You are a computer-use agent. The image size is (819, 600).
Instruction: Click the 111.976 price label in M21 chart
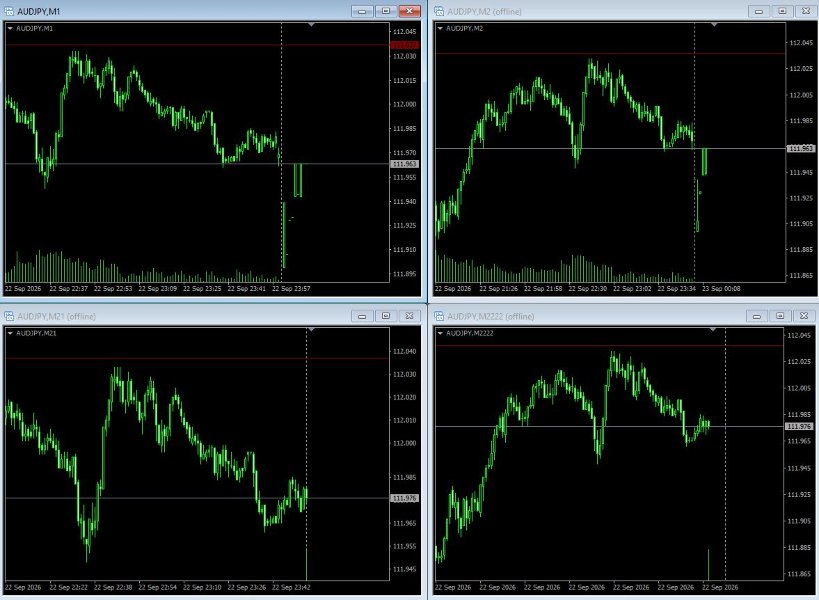click(405, 498)
